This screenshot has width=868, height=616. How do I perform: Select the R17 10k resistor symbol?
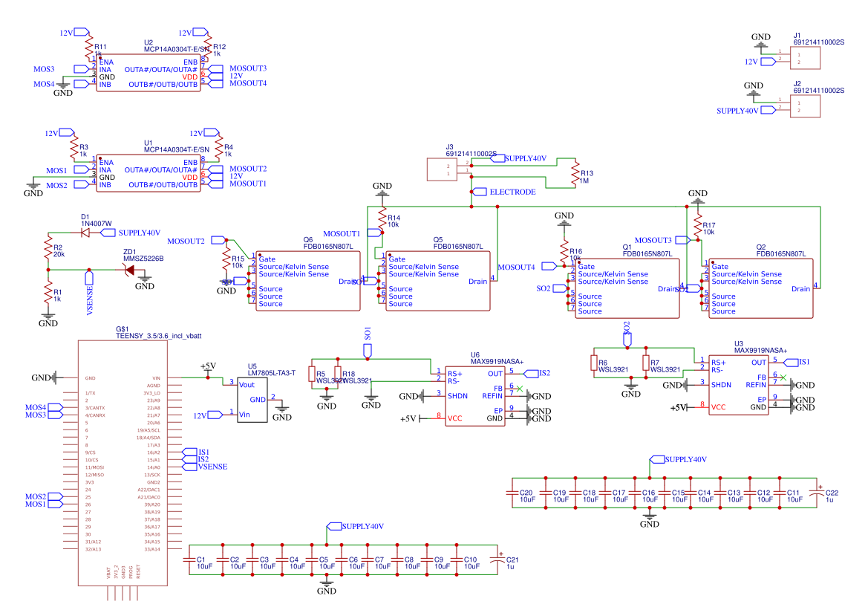click(x=697, y=226)
